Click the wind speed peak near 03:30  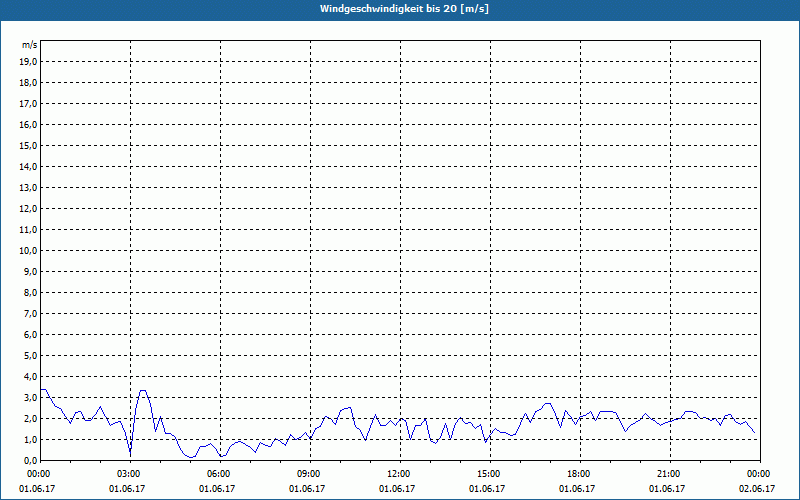point(143,391)
